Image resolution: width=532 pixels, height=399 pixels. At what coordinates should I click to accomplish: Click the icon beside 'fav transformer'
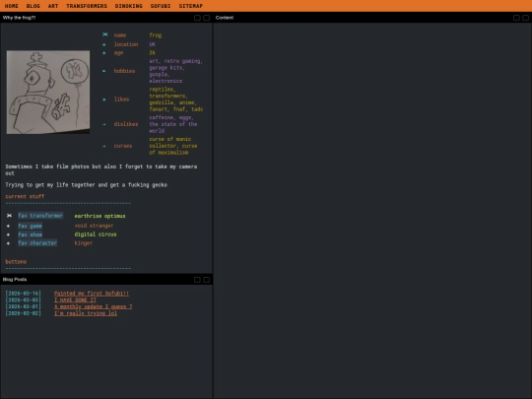9,216
